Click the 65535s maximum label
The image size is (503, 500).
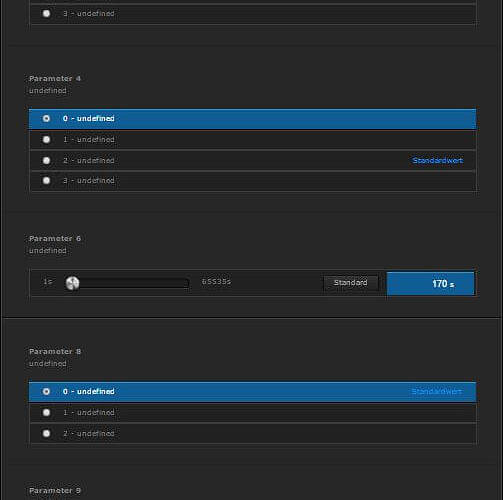216,282
